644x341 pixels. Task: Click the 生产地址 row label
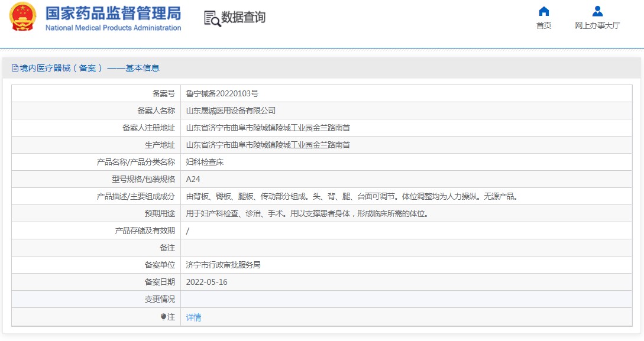pyautogui.click(x=160, y=145)
